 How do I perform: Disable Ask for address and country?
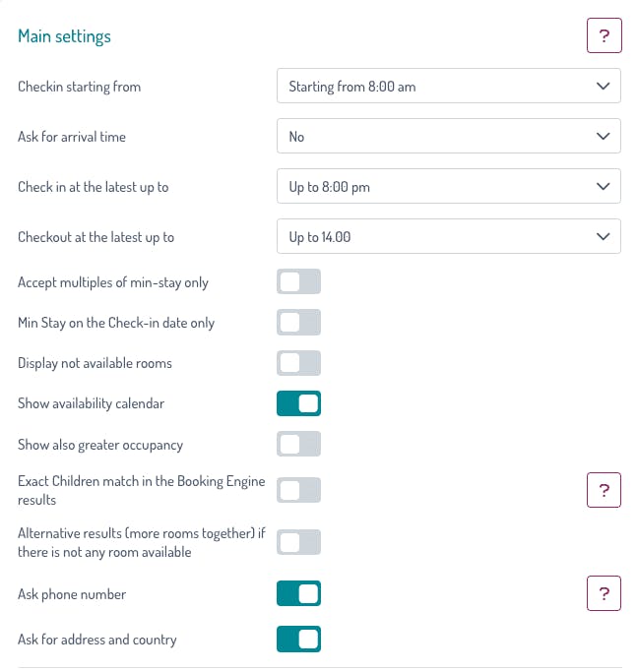tap(298, 640)
